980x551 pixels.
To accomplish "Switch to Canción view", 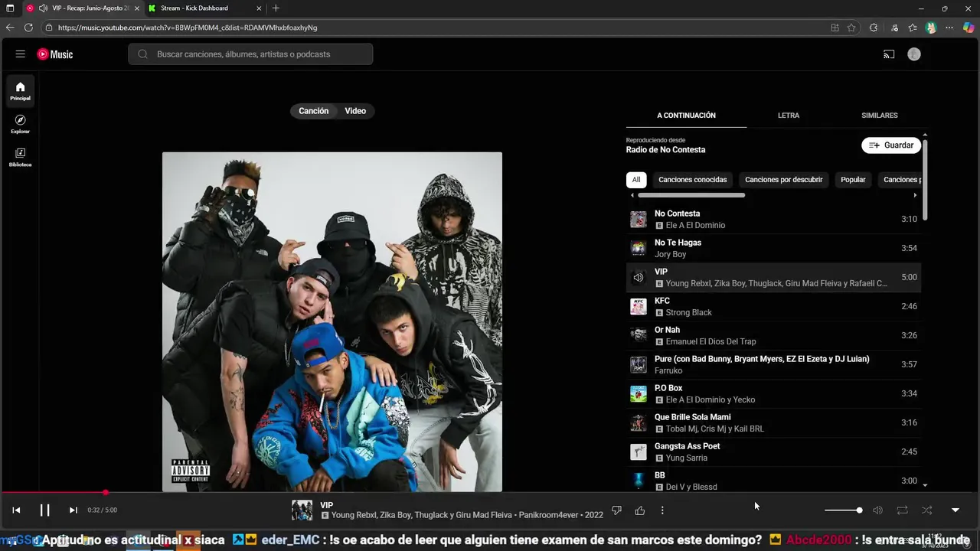I will [x=313, y=111].
